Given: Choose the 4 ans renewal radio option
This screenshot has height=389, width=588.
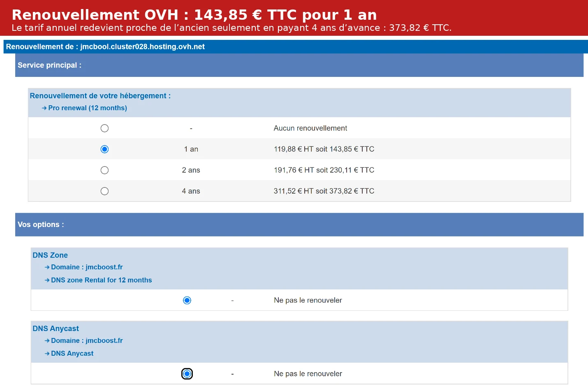Looking at the screenshot, I should pos(104,191).
